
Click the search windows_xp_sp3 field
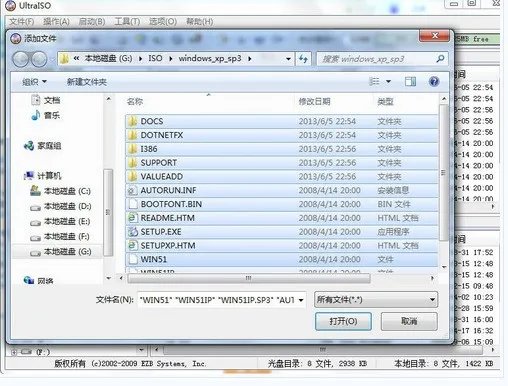tap(382, 59)
